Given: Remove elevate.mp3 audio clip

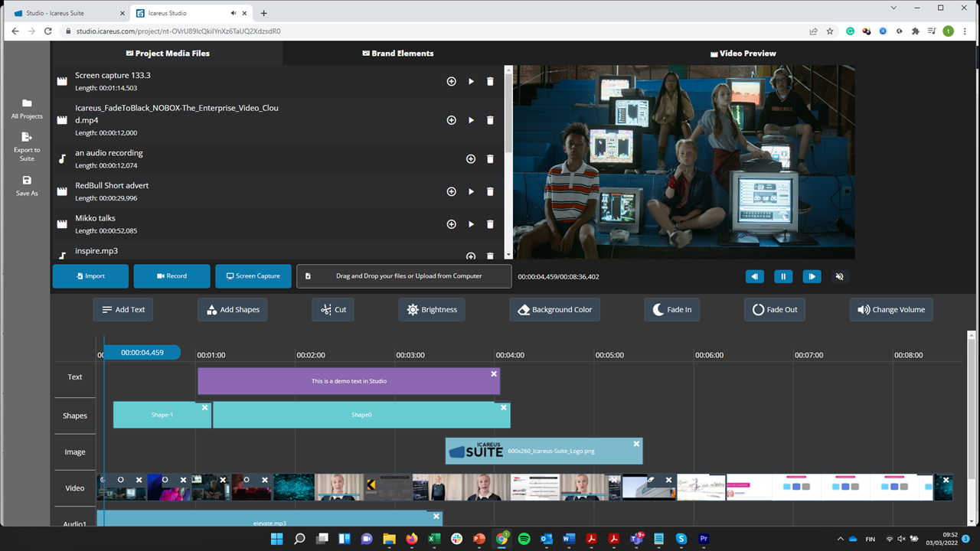Looking at the screenshot, I should pyautogui.click(x=436, y=517).
